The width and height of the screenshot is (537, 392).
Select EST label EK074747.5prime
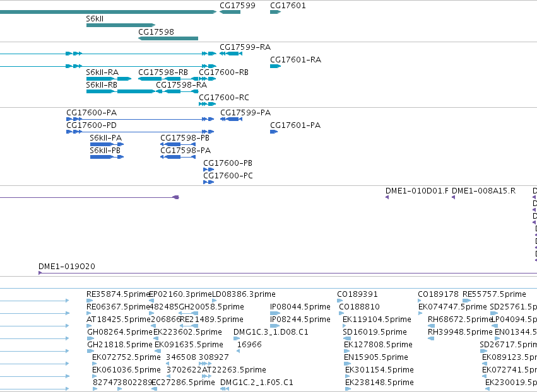(x=452, y=307)
